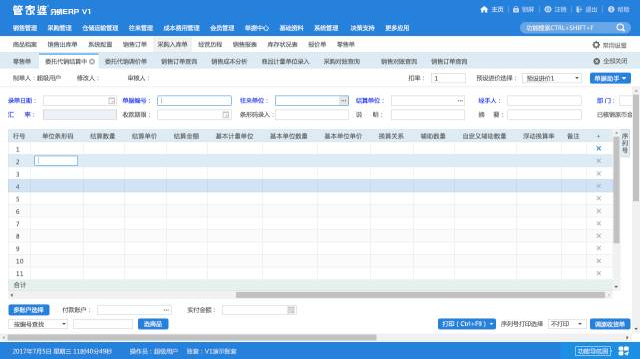The width and height of the screenshot is (641, 360).
Task: Click the 单据编号 input field
Action: point(194,101)
